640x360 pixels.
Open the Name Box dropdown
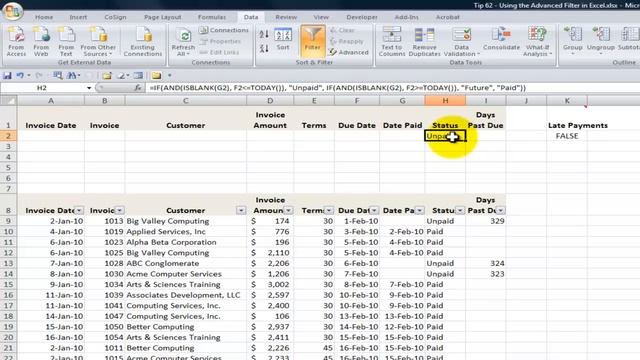click(x=89, y=88)
